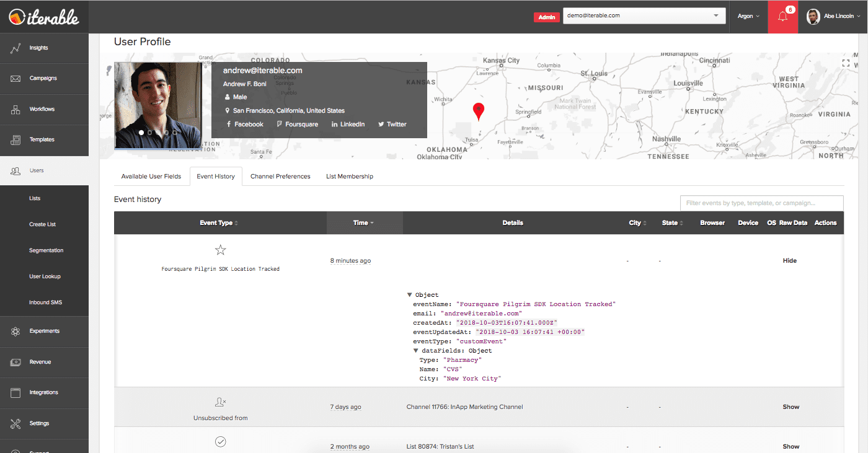Open Settings via its wrench icon
The width and height of the screenshot is (868, 453).
pyautogui.click(x=16, y=423)
